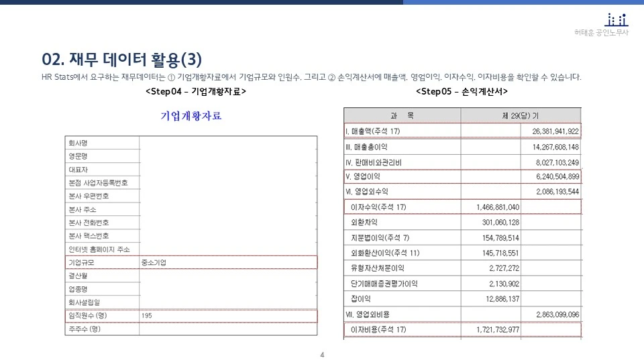Screen dimensions: 644x362
Task: Click the operating income value 6,240,504,899
Action: pos(557,176)
